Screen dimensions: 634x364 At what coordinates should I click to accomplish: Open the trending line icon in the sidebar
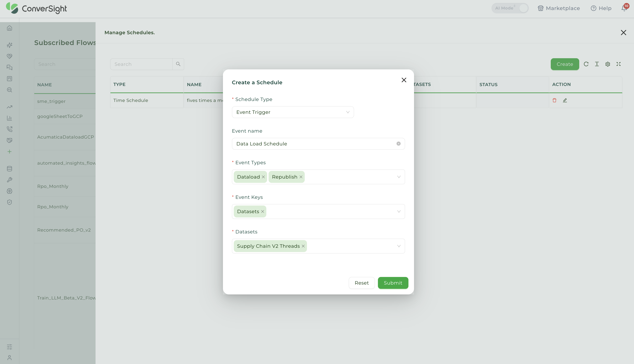tap(9, 107)
